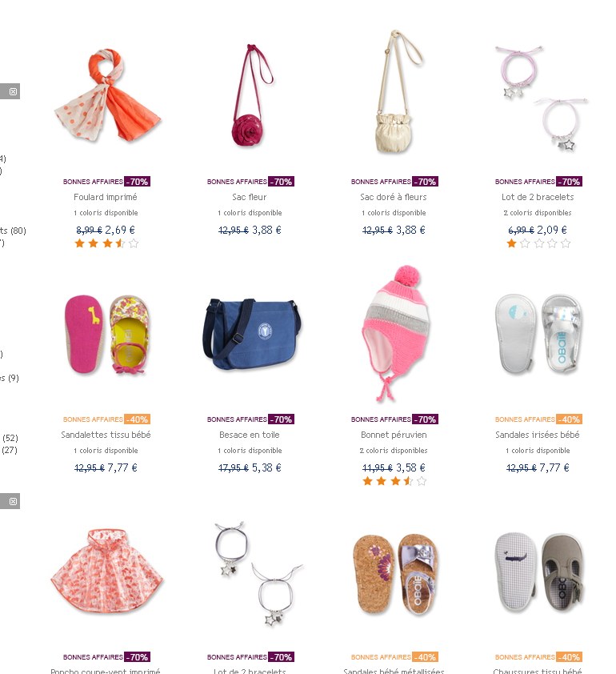
Task: Click the Foulard imprimé star rating
Action: 106,243
